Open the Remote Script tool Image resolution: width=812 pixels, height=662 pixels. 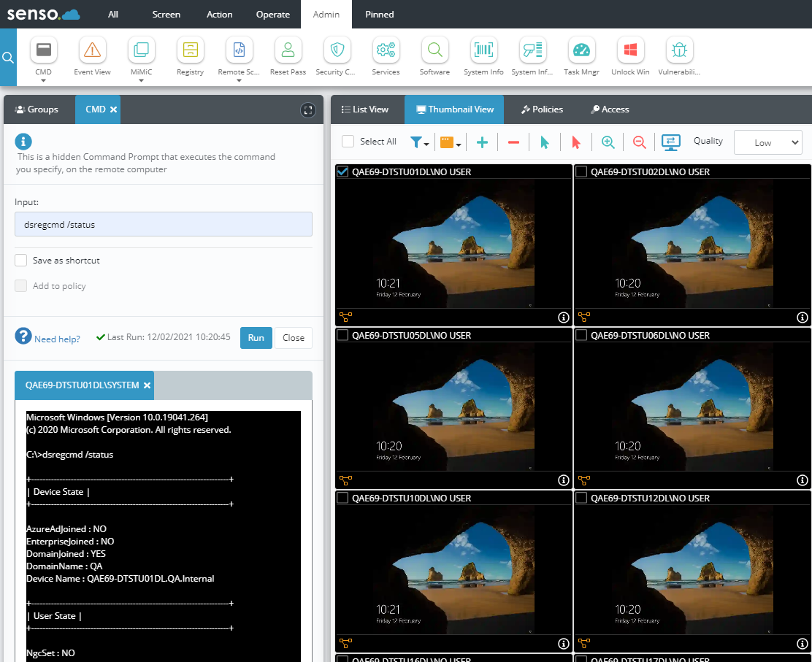click(x=239, y=50)
